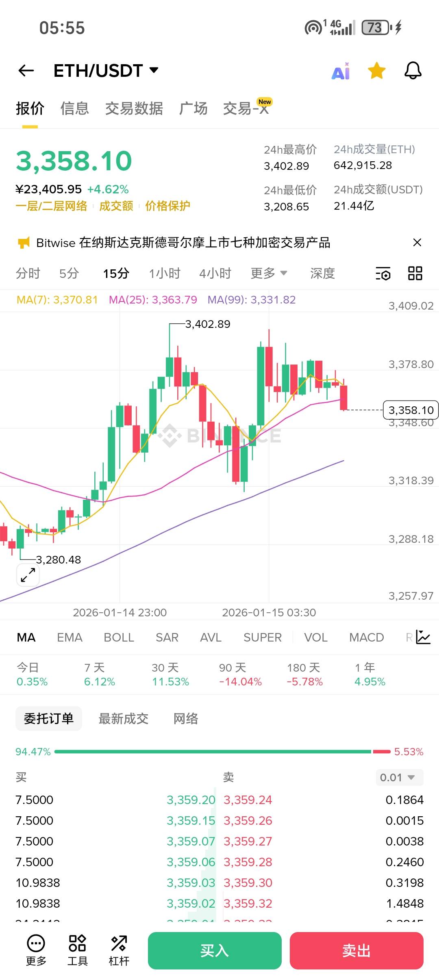The height and width of the screenshot is (980, 439).
Task: Switch to the 交易数据 tab
Action: [x=134, y=108]
